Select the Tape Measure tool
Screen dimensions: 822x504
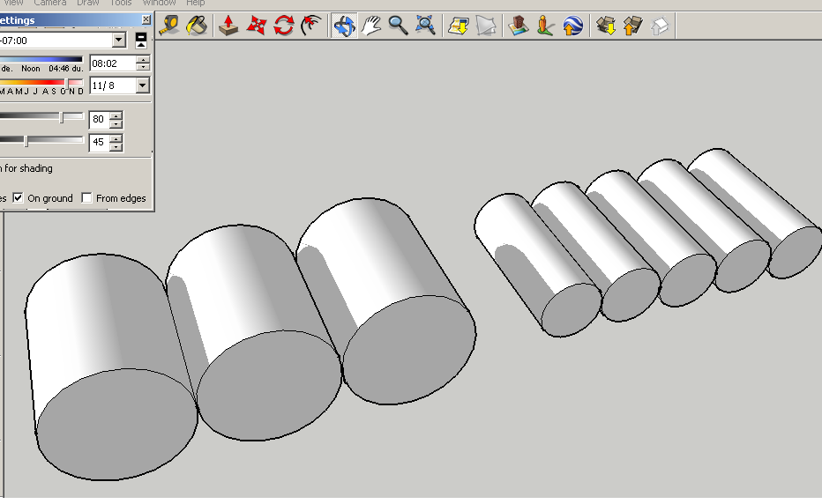(169, 26)
